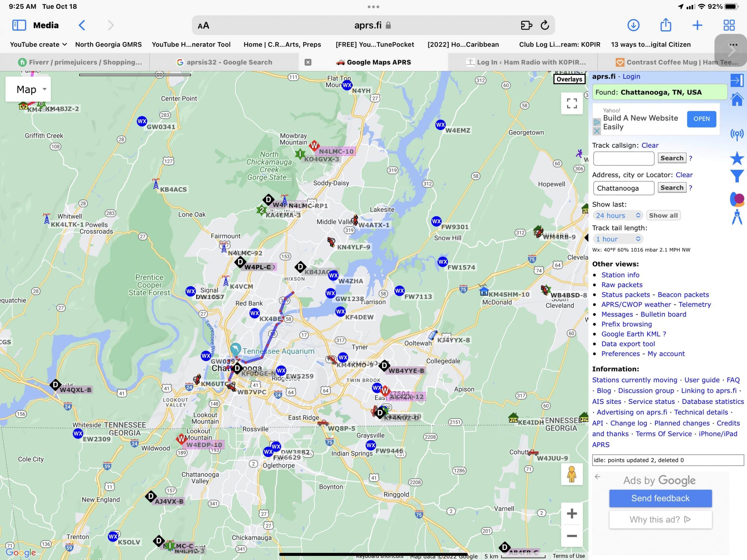Click the Show all button
747x560 pixels.
pos(663,215)
